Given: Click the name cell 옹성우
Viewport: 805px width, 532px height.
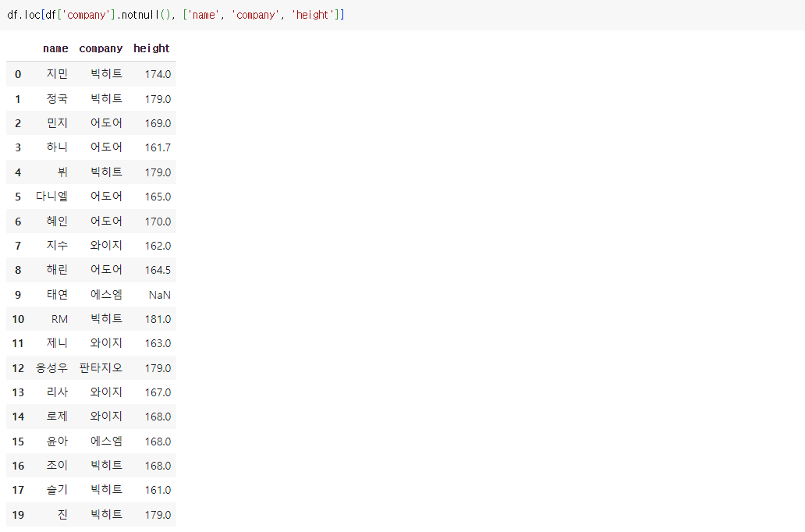Looking at the screenshot, I should (51, 368).
